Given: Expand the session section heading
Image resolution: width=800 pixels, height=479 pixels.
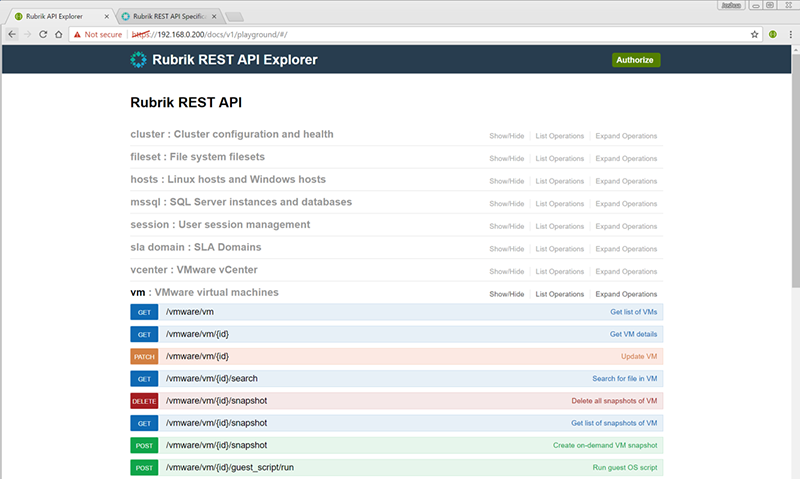Looking at the screenshot, I should point(220,224).
